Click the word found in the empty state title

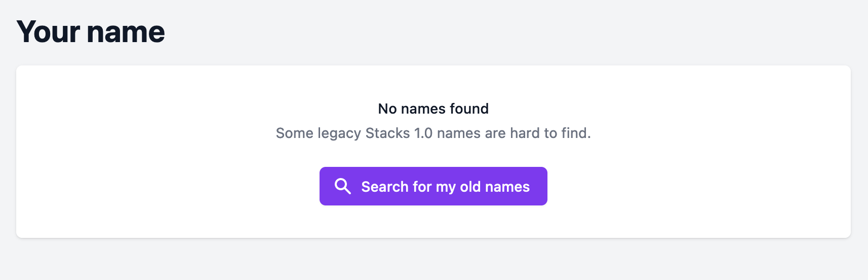pyautogui.click(x=469, y=109)
